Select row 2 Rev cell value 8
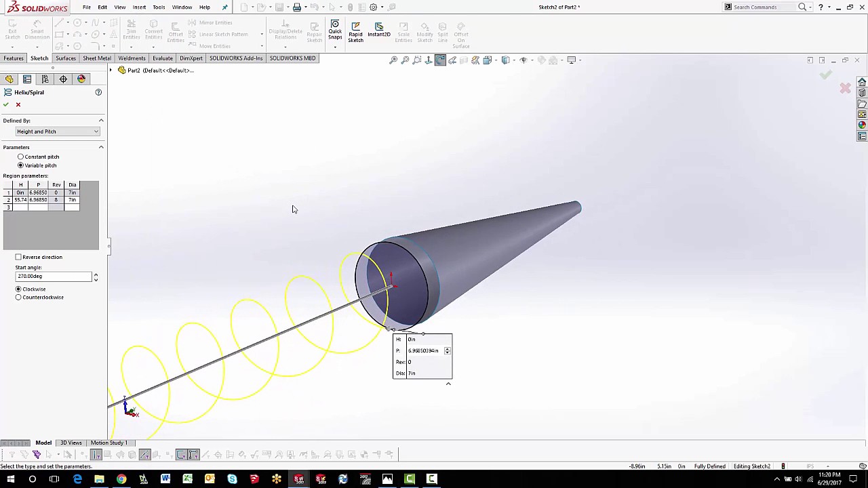The image size is (868, 488). pyautogui.click(x=56, y=200)
